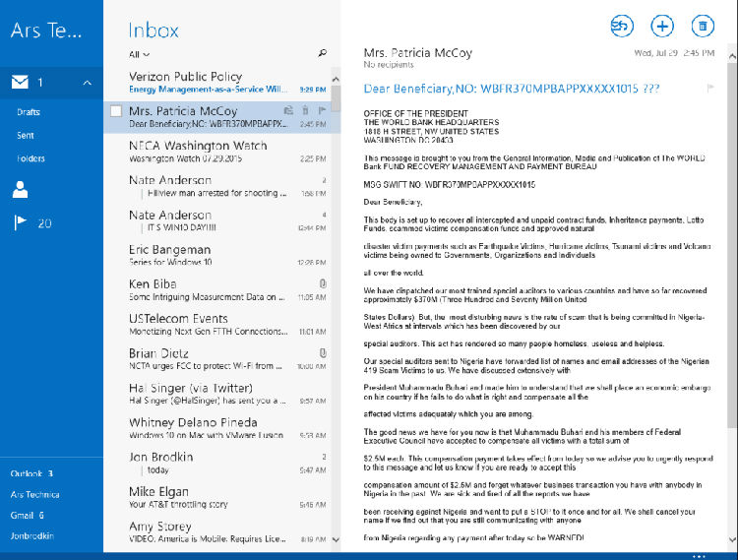Open the People contacts icon in sidebar
This screenshot has width=738, height=560.
click(20, 190)
